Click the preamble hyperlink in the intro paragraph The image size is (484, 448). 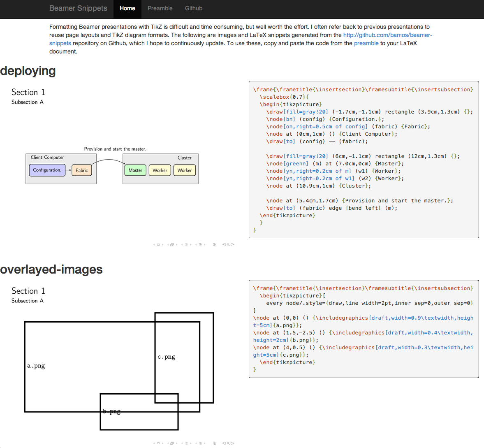(366, 43)
